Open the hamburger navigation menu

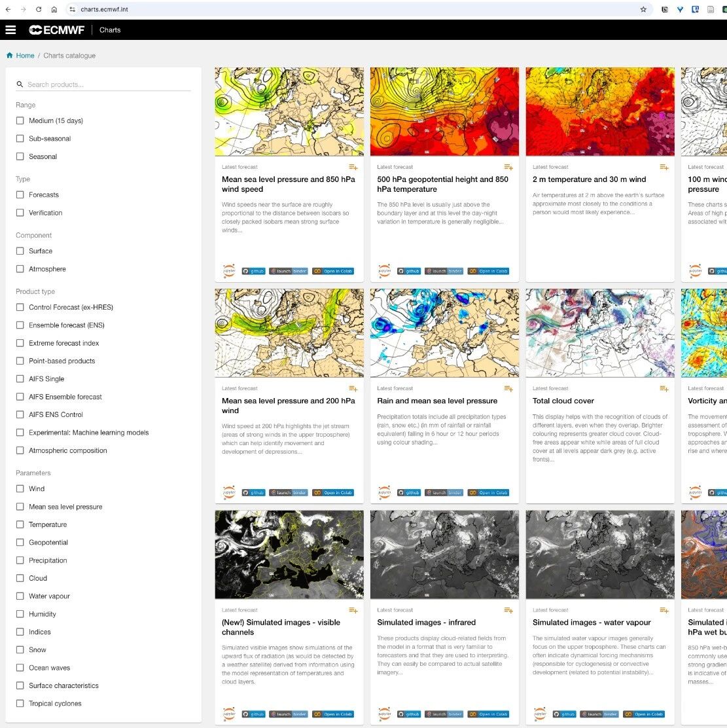10,29
